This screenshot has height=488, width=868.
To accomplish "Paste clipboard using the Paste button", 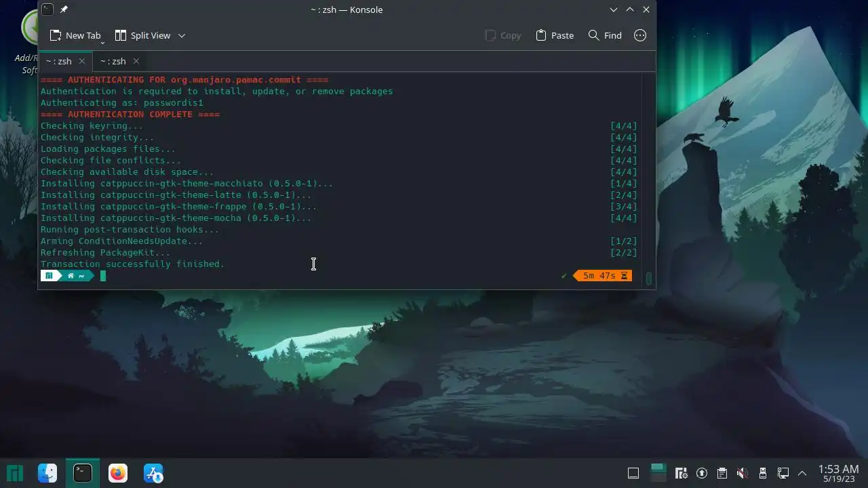I will (x=555, y=35).
